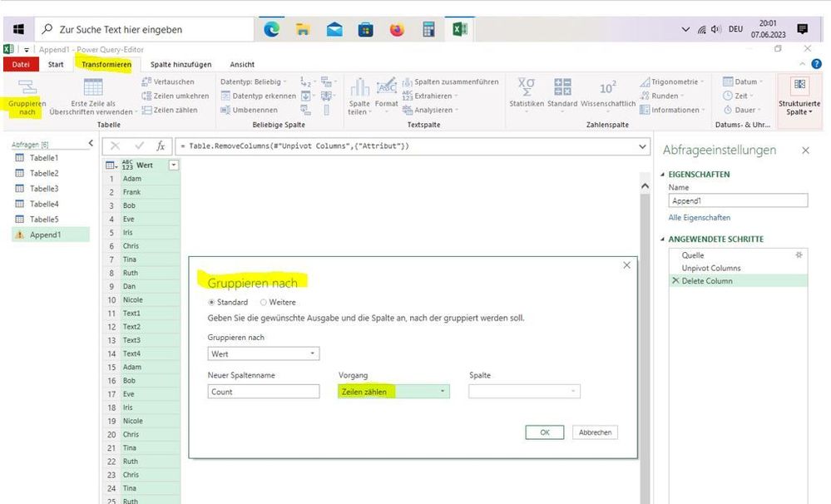Screen dimensions: 831x504
Task: Open Excel from the Windows taskbar
Action: [x=459, y=29]
